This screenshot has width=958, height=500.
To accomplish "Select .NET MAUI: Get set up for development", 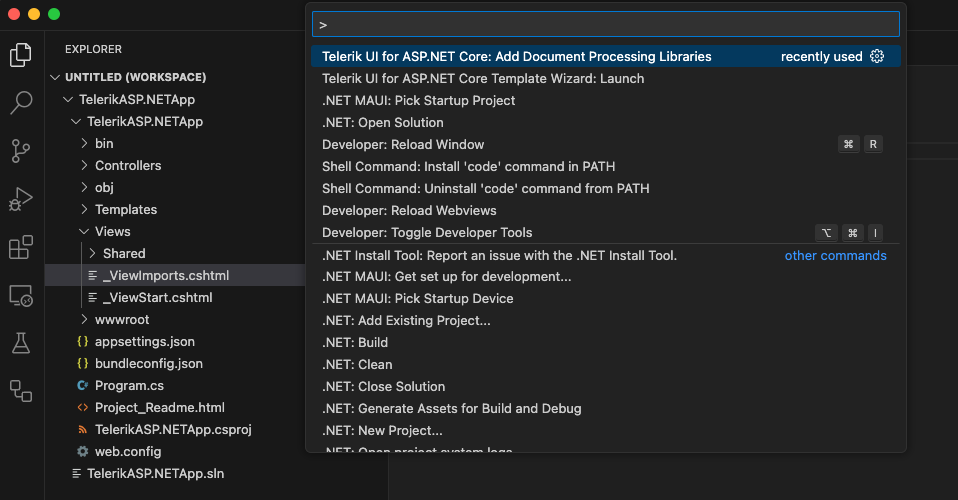I will click(x=605, y=276).
